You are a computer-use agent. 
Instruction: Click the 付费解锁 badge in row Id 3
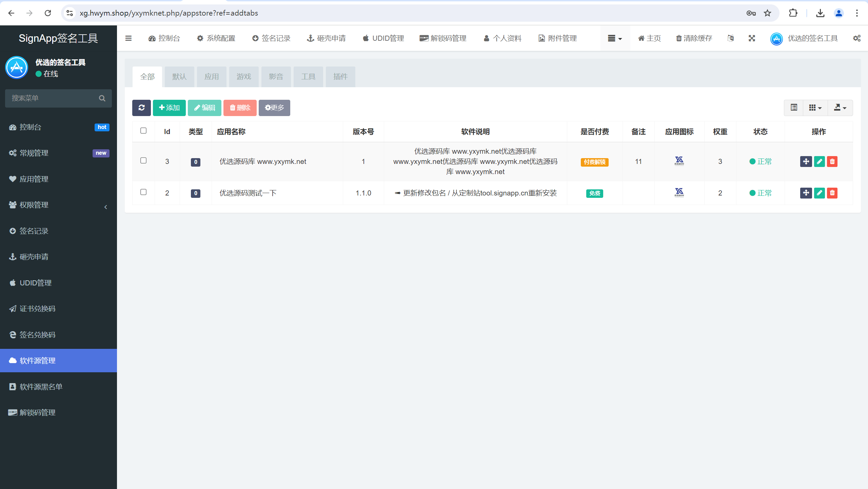point(595,162)
